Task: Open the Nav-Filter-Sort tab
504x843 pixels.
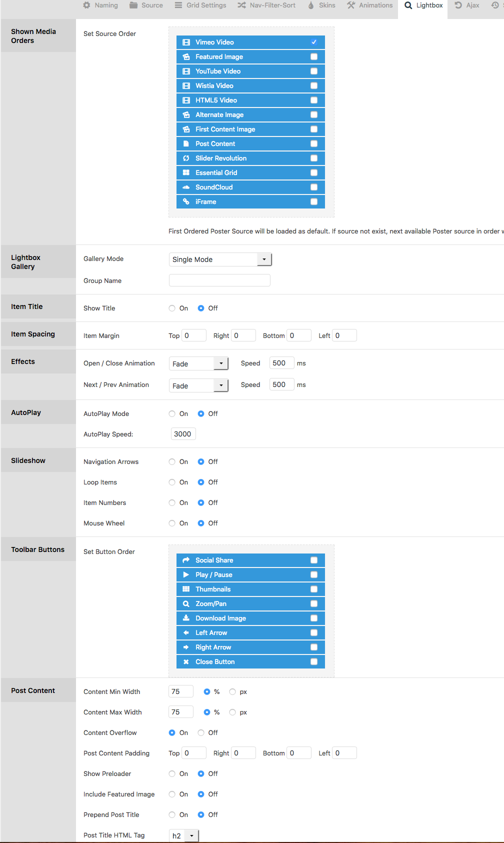Action: click(x=266, y=5)
